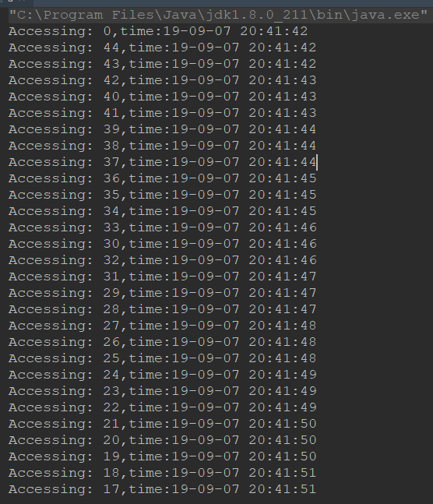Image resolution: width=433 pixels, height=504 pixels.
Task: Click the last line 'Accessing: 17'
Action: coord(162,489)
